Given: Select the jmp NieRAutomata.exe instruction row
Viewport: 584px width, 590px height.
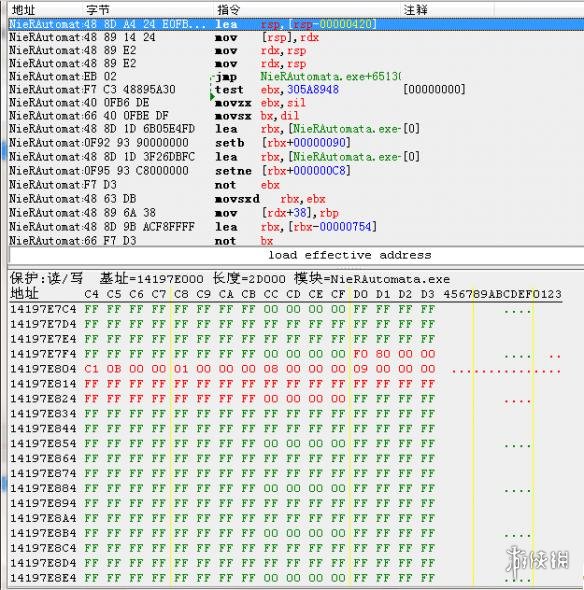Looking at the screenshot, I should 296,77.
